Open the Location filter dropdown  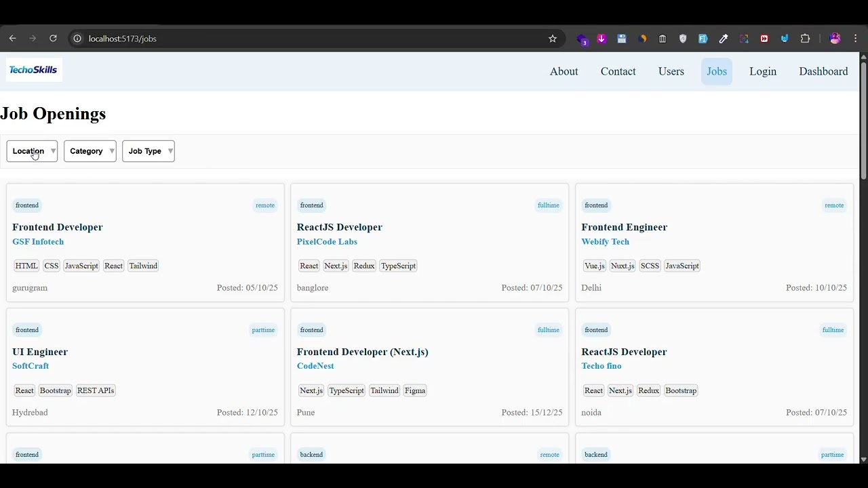(x=32, y=151)
